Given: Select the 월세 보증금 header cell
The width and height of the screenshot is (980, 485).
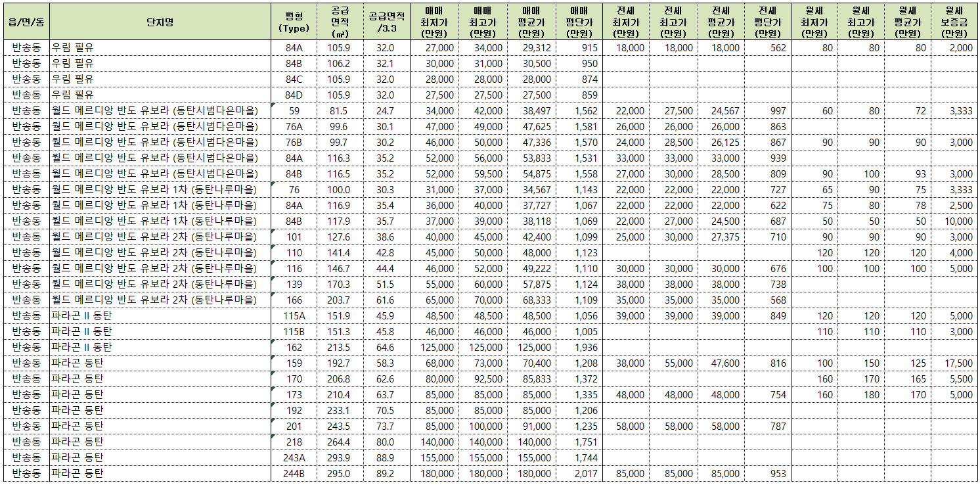Looking at the screenshot, I should coord(954,22).
